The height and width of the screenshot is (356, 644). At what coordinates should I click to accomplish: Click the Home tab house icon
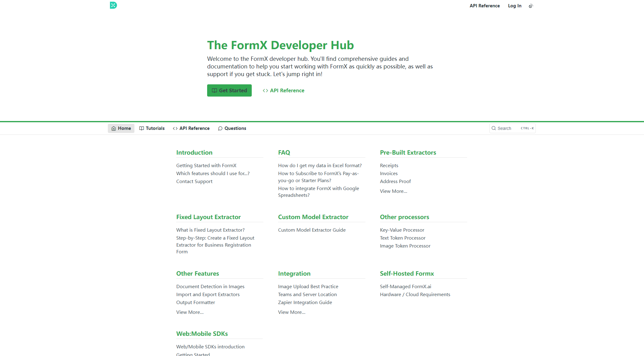coord(114,128)
